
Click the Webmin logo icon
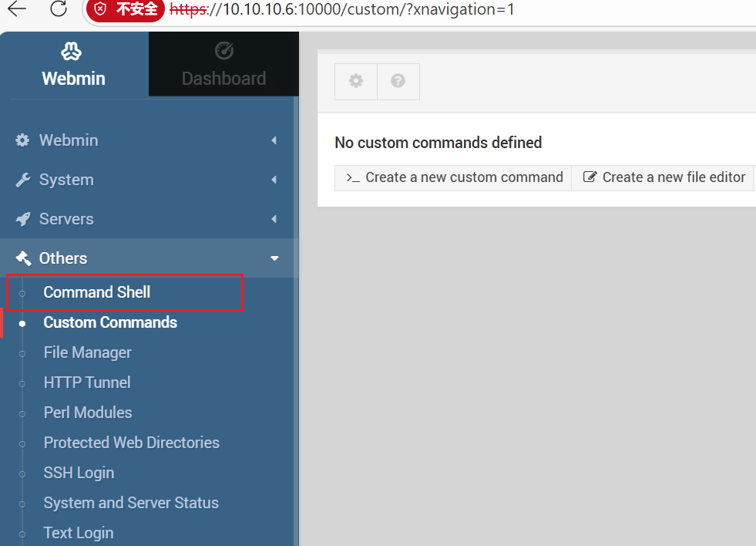[x=72, y=51]
